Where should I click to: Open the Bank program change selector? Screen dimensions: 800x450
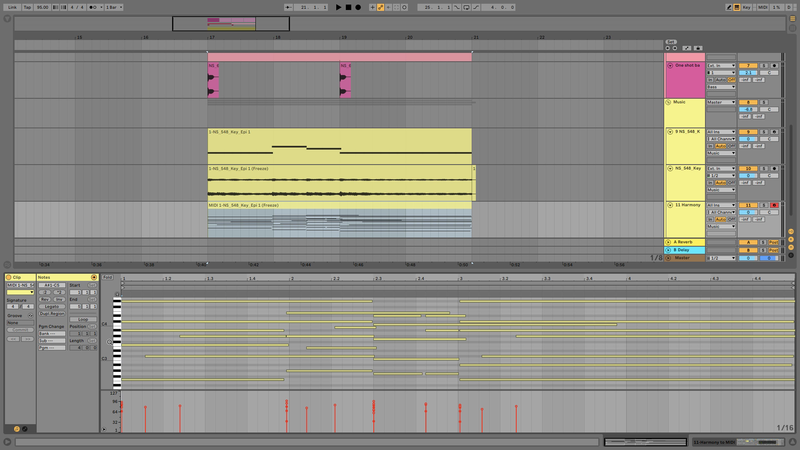click(x=52, y=334)
